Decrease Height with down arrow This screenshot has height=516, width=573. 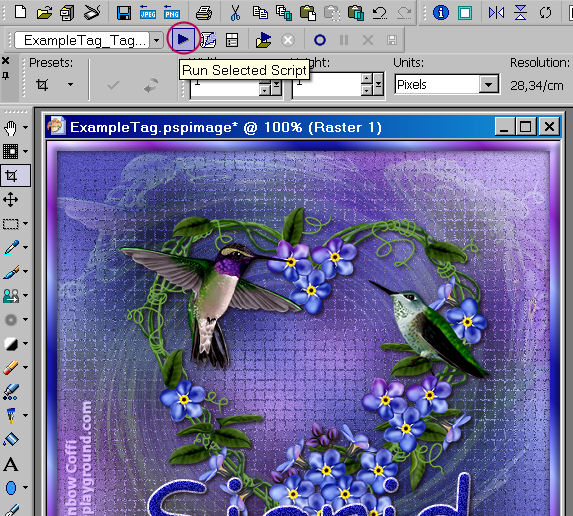367,91
